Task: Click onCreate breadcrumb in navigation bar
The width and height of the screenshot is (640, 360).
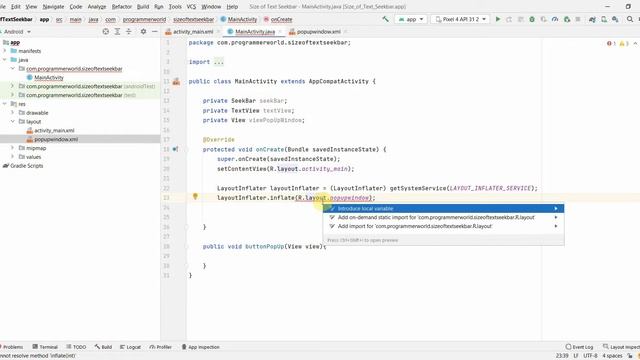Action: coord(278,19)
